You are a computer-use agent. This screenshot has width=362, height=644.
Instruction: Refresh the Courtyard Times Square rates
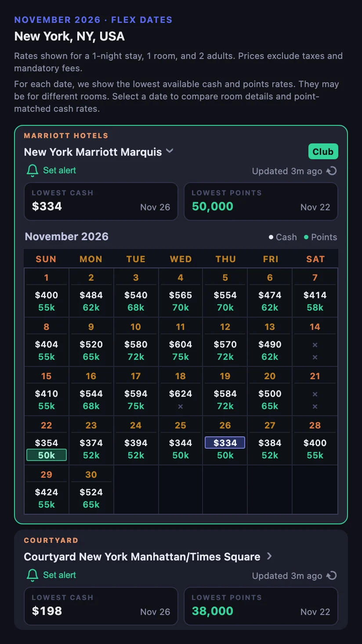[x=332, y=576]
